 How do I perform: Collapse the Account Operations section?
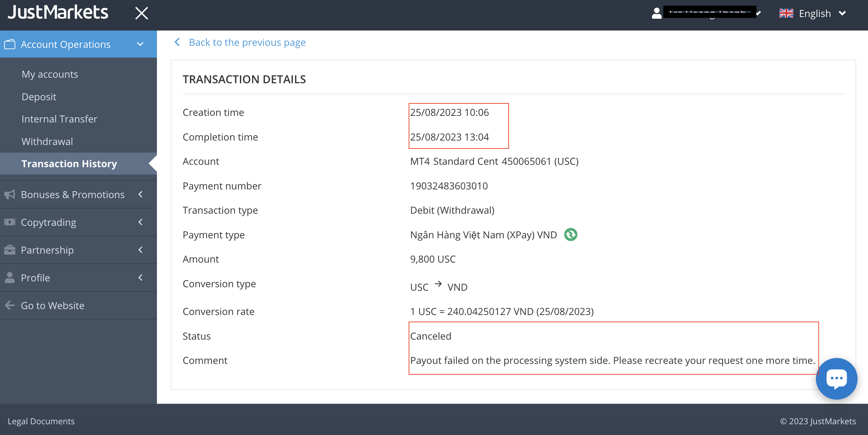pyautogui.click(x=140, y=44)
